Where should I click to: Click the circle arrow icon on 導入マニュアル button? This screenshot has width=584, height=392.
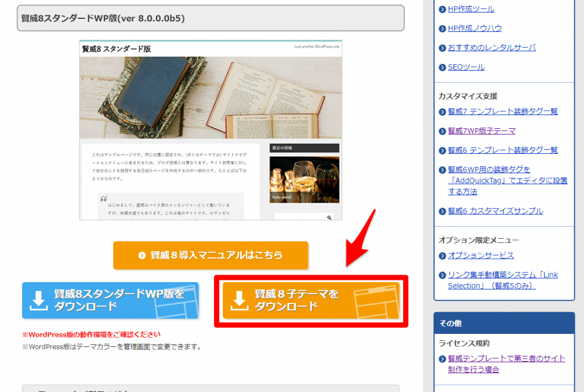(x=142, y=255)
